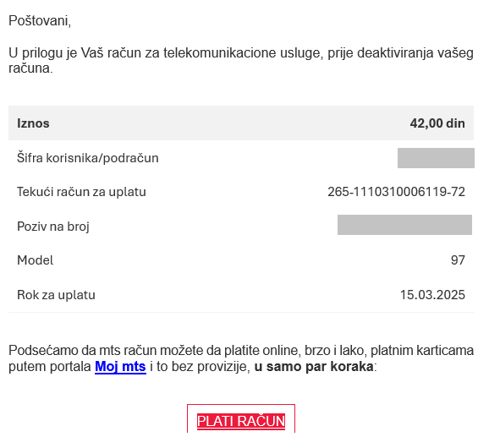This screenshot has width=489, height=448.
Task: Select the Model value 97
Action: pos(458,260)
